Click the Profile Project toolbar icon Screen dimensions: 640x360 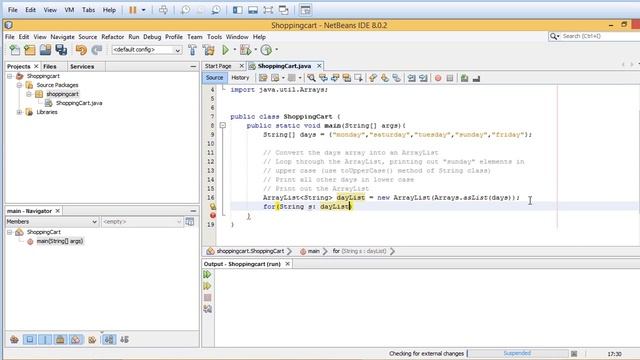[x=266, y=50]
